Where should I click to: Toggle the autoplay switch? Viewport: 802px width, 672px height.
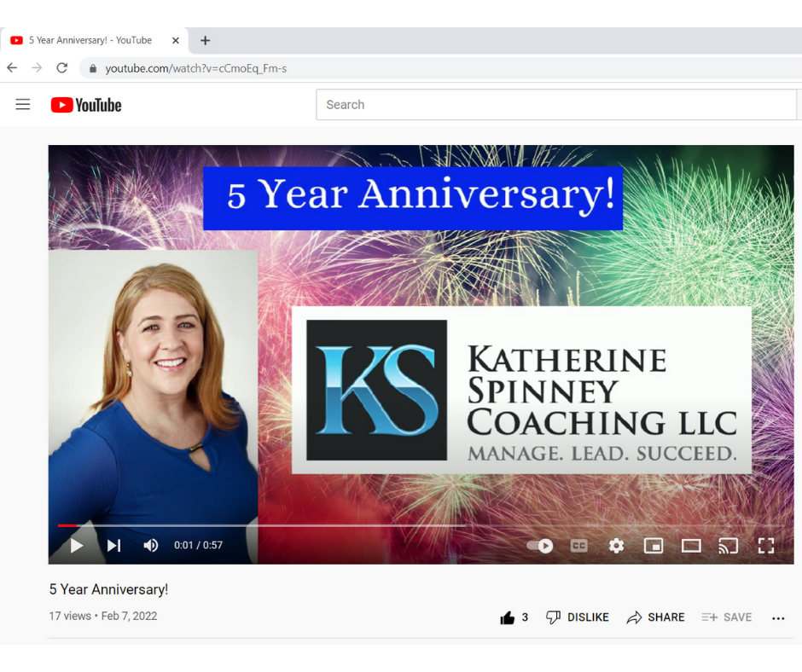click(540, 546)
